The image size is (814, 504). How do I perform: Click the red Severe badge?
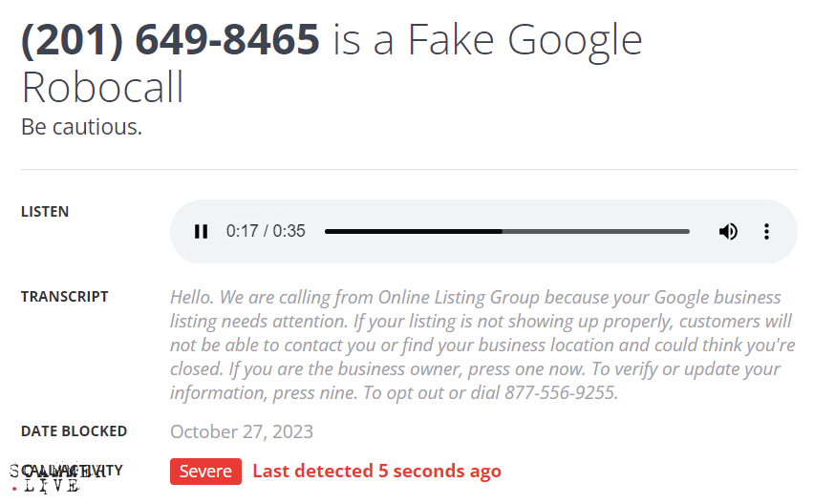pos(205,471)
